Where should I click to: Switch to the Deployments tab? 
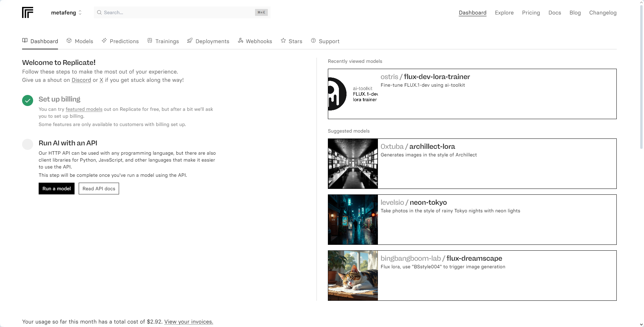[208, 41]
